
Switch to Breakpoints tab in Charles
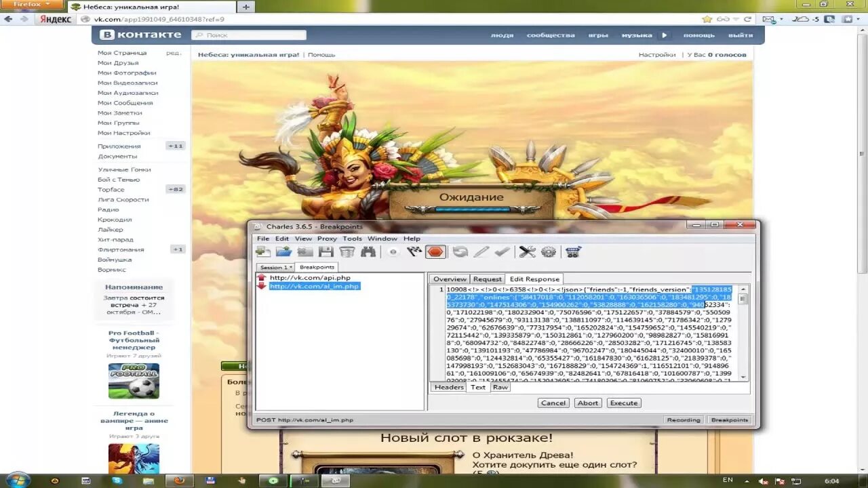click(317, 267)
